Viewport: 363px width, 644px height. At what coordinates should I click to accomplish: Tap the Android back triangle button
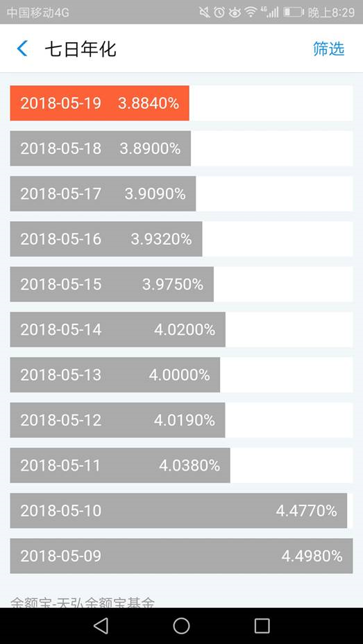point(101,625)
